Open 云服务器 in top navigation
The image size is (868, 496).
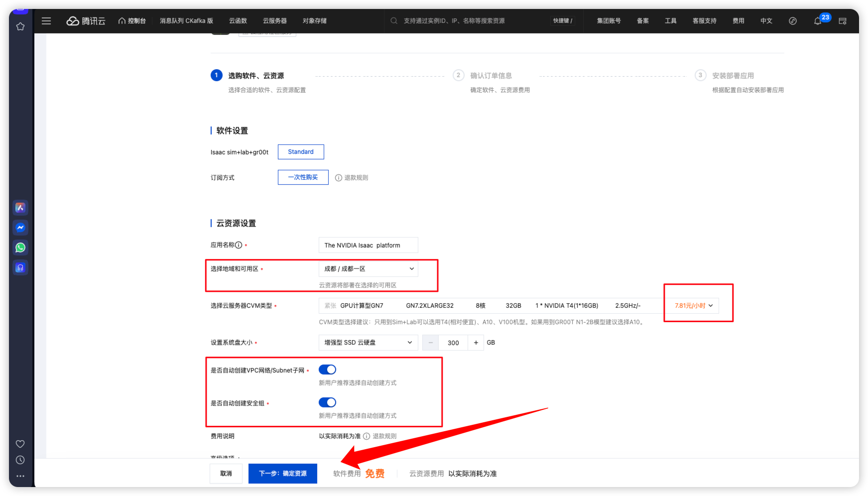[x=275, y=21]
